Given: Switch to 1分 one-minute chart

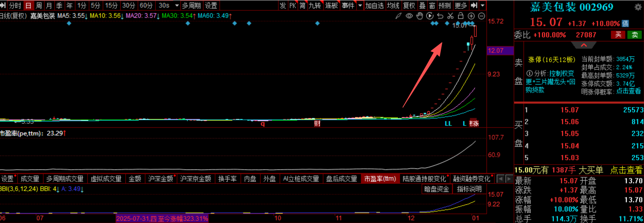Looking at the screenshot, I should click(x=82, y=5).
